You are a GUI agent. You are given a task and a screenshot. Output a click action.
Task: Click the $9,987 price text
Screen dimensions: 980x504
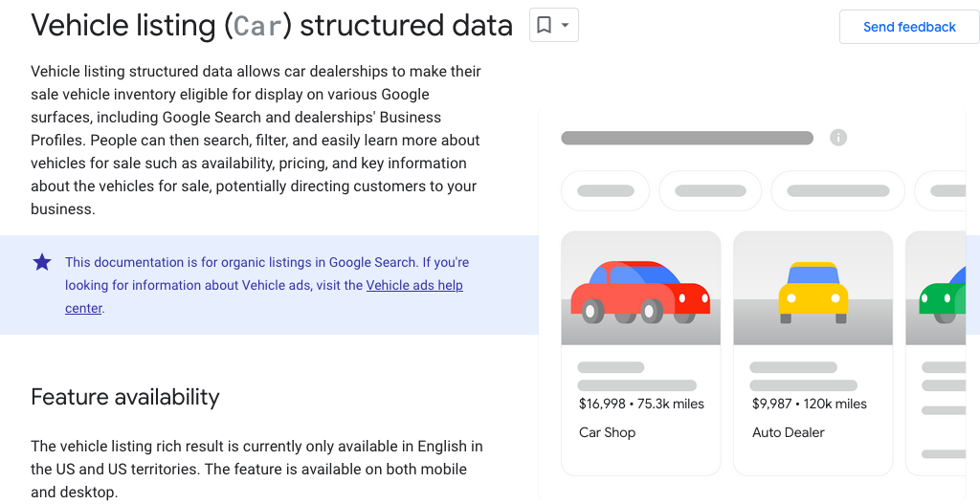coord(771,404)
